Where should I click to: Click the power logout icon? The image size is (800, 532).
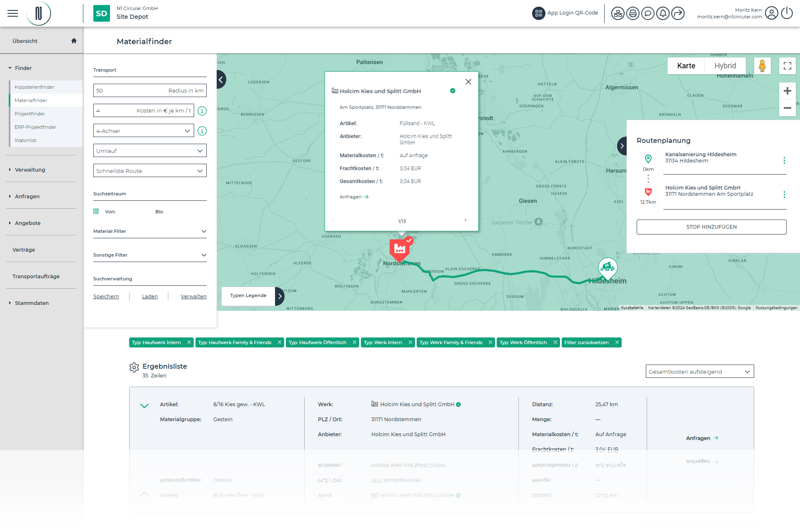click(x=787, y=13)
